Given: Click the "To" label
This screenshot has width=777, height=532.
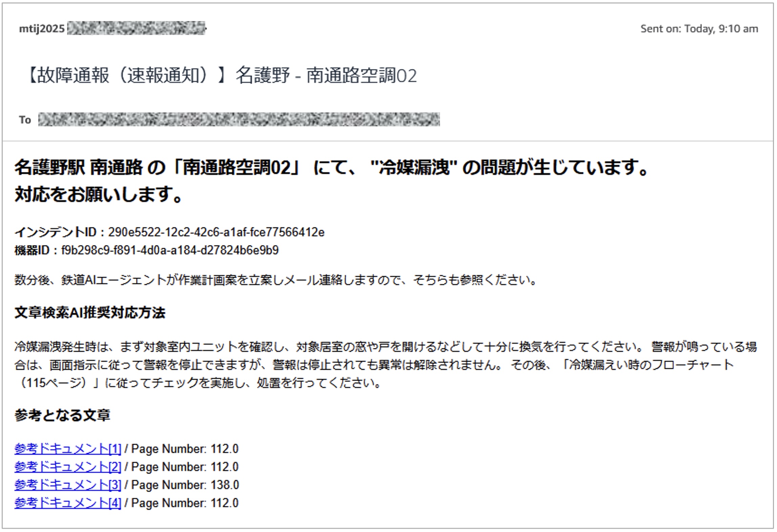Looking at the screenshot, I should [25, 120].
